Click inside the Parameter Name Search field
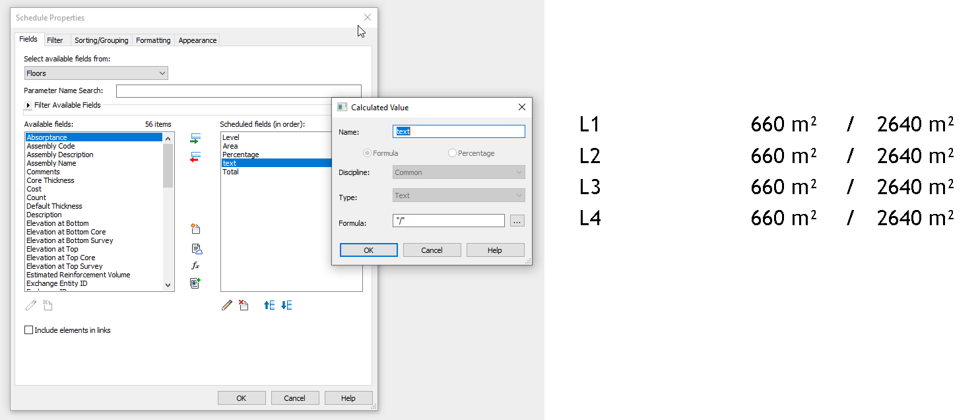The image size is (980, 420). [x=238, y=90]
